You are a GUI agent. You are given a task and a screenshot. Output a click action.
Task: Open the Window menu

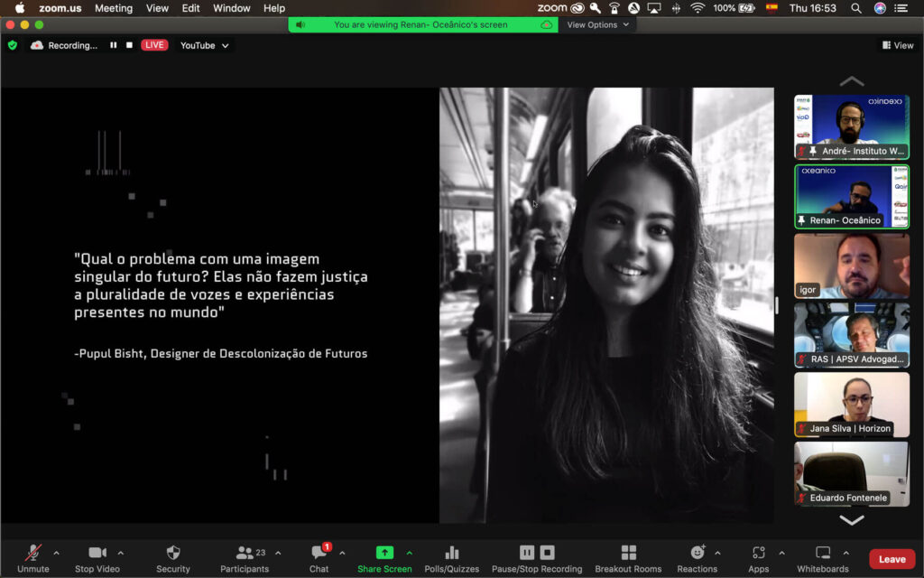[231, 8]
